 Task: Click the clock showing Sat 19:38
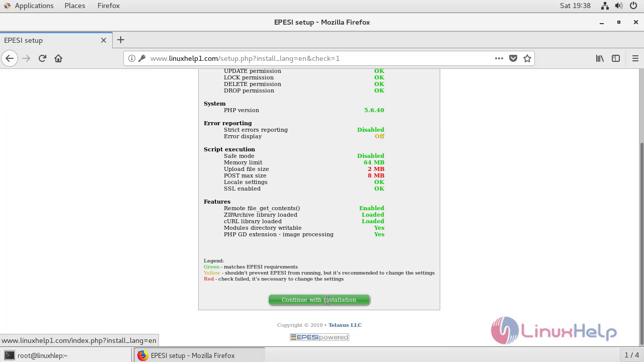tap(575, 6)
